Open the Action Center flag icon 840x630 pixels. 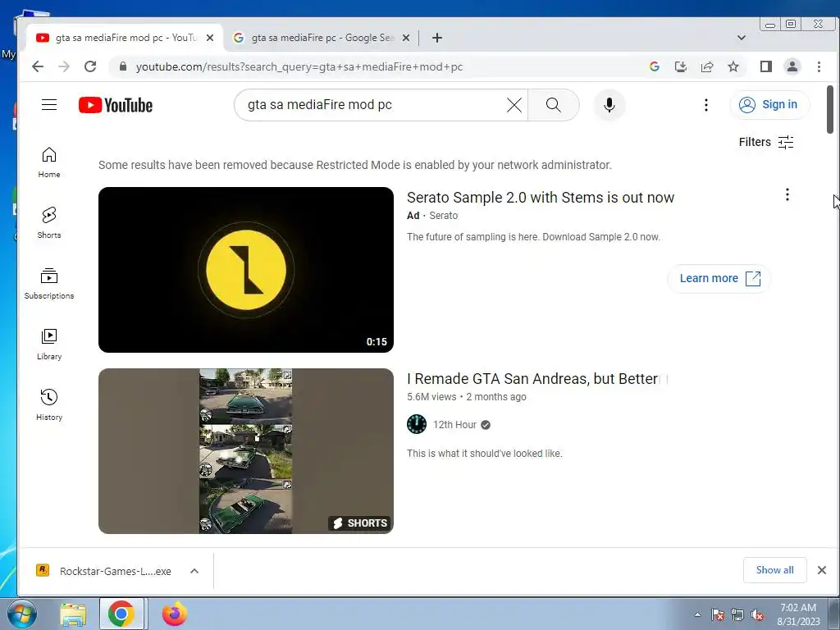tap(718, 615)
